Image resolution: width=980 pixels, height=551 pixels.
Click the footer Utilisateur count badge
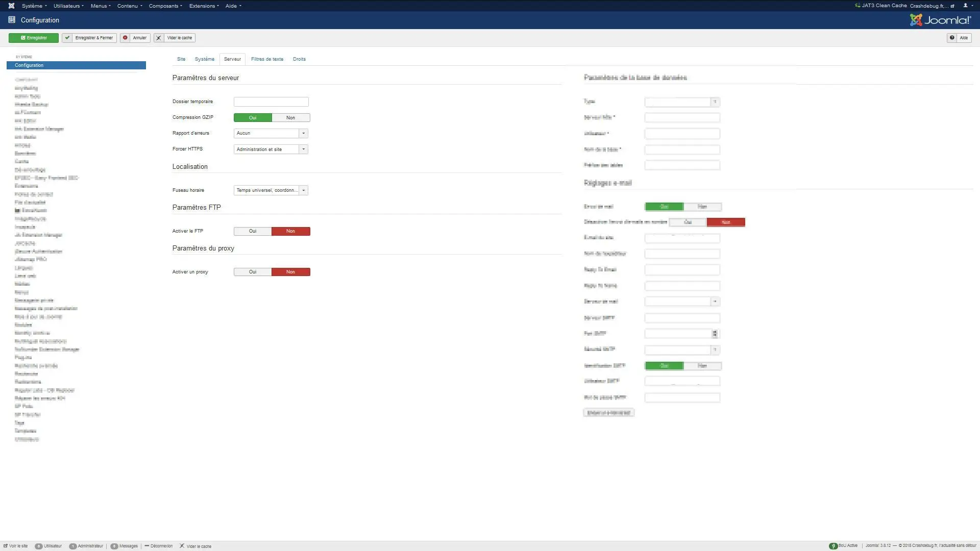click(x=38, y=546)
